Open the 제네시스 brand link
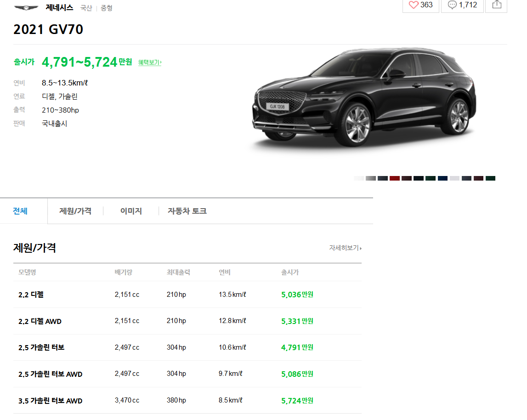 point(59,8)
